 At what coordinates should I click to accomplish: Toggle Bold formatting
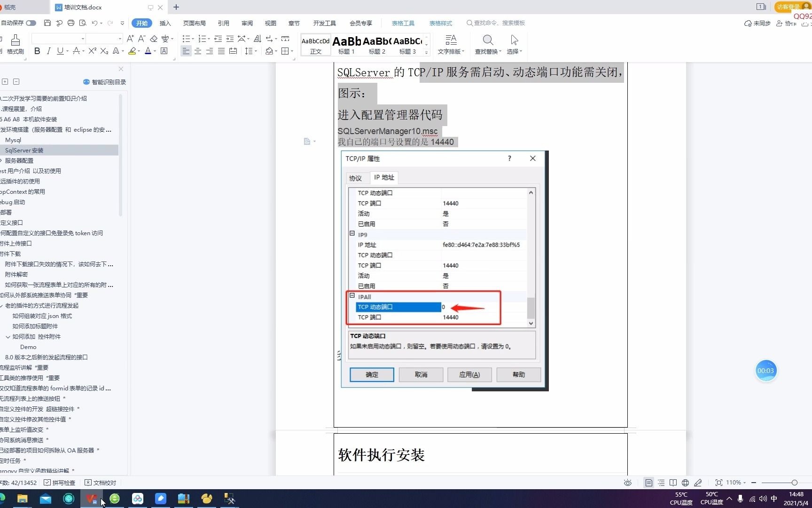point(37,51)
